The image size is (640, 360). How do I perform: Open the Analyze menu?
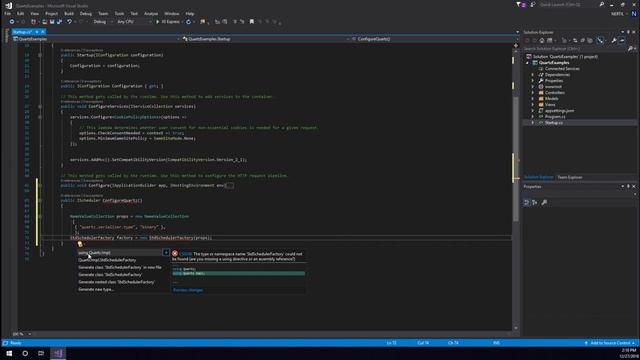[x=151, y=13]
